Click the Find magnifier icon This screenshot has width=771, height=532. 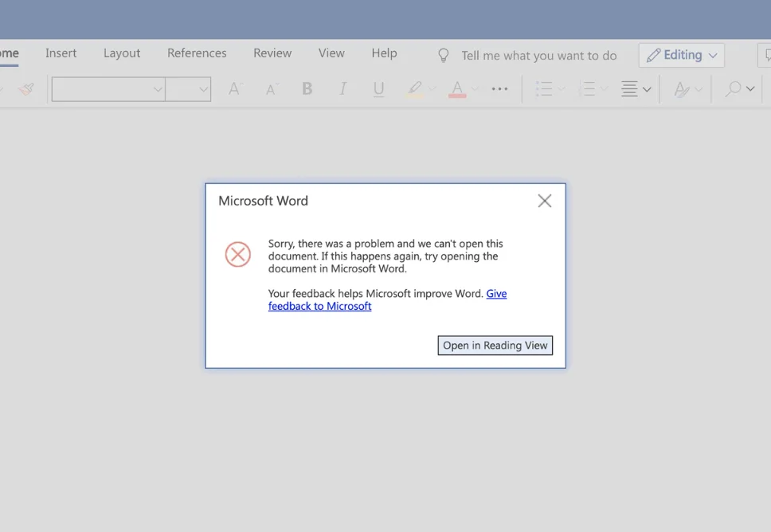point(733,89)
